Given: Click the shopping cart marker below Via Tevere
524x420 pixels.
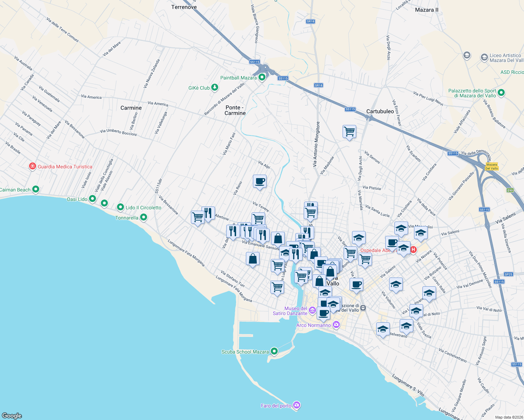Looking at the screenshot, I should [258, 219].
